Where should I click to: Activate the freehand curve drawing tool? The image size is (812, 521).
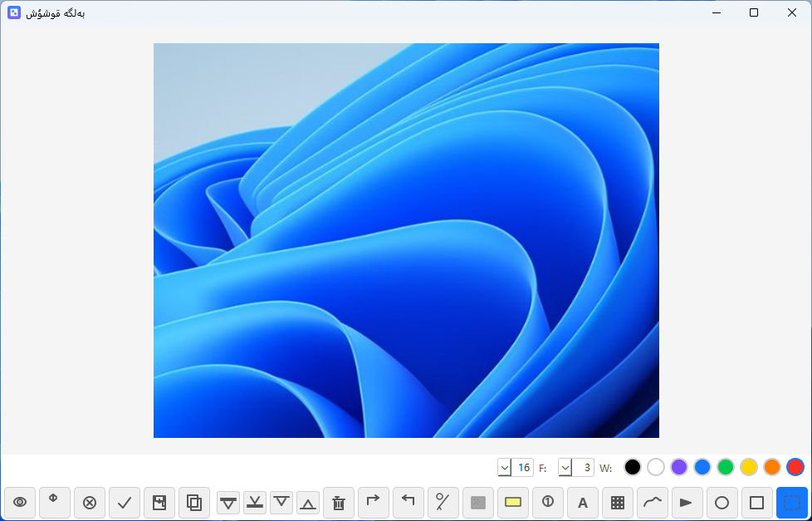pyautogui.click(x=653, y=503)
